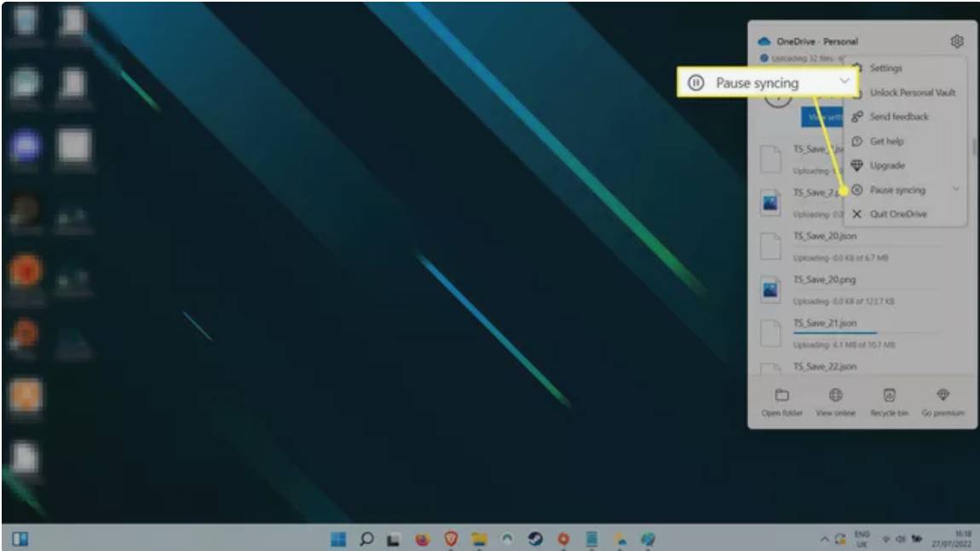Choose Settings in the OneDrive menu
Viewport: 980px width, 551px height.
(x=885, y=68)
